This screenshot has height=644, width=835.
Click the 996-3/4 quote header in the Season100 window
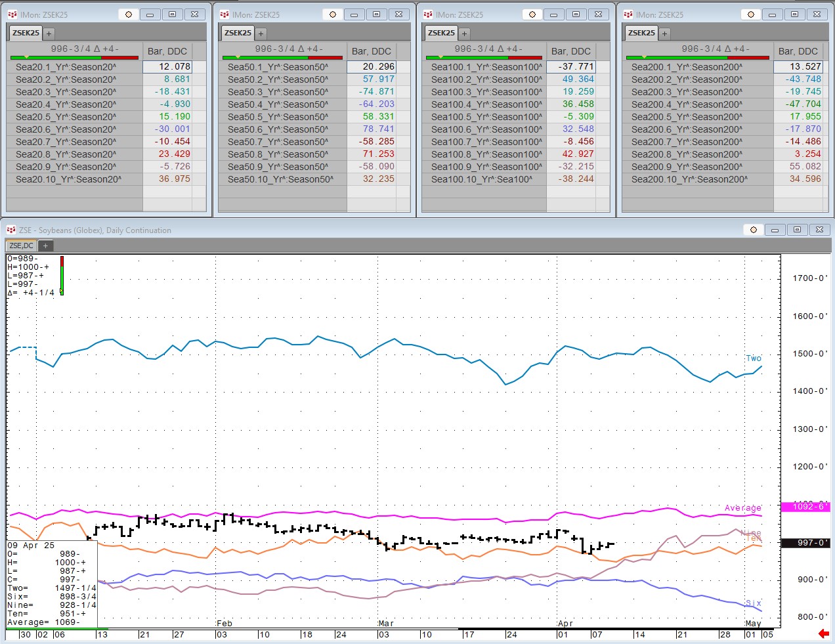click(x=488, y=49)
